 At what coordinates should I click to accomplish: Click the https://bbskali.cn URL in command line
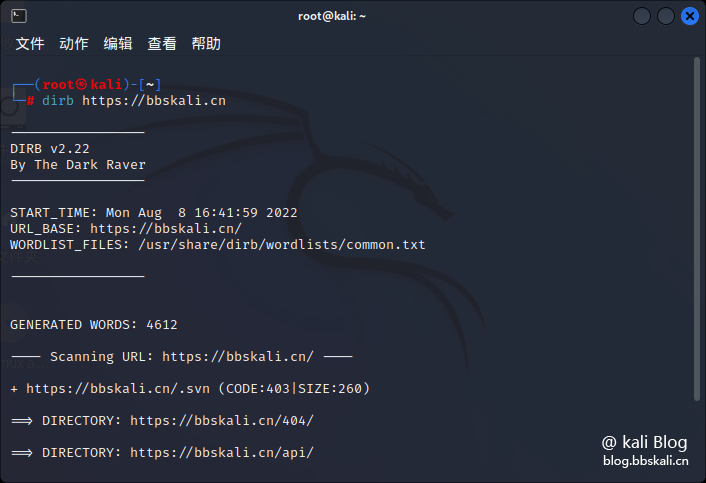click(154, 100)
